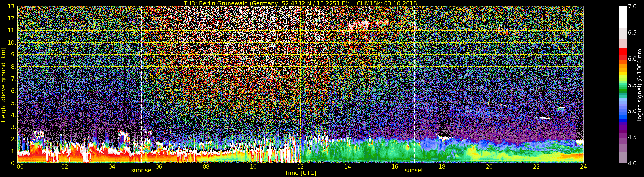This screenshot has height=177, width=644.
Task: Click the 20 tick on the time axis
Action: click(489, 166)
